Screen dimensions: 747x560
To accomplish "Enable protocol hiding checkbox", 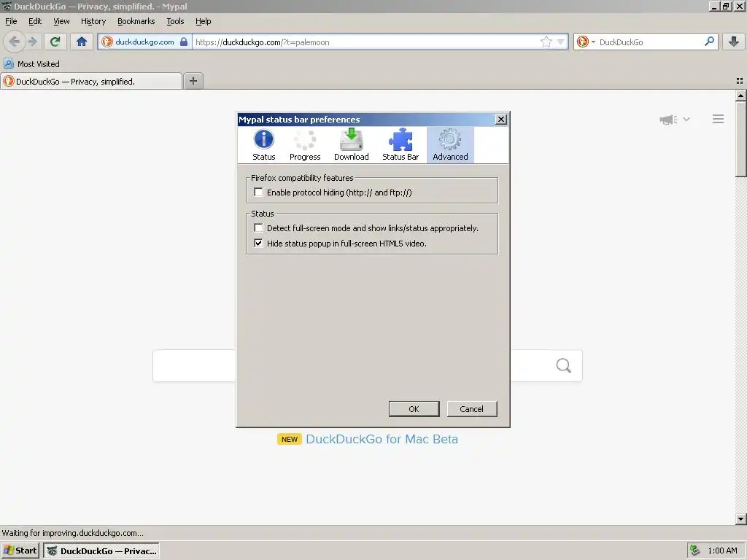I will 258,192.
